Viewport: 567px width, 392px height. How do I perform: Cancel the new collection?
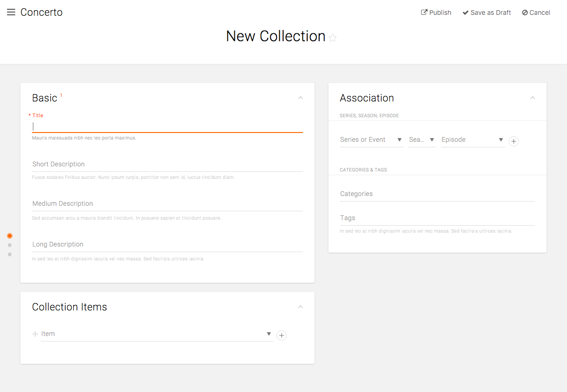click(x=536, y=13)
